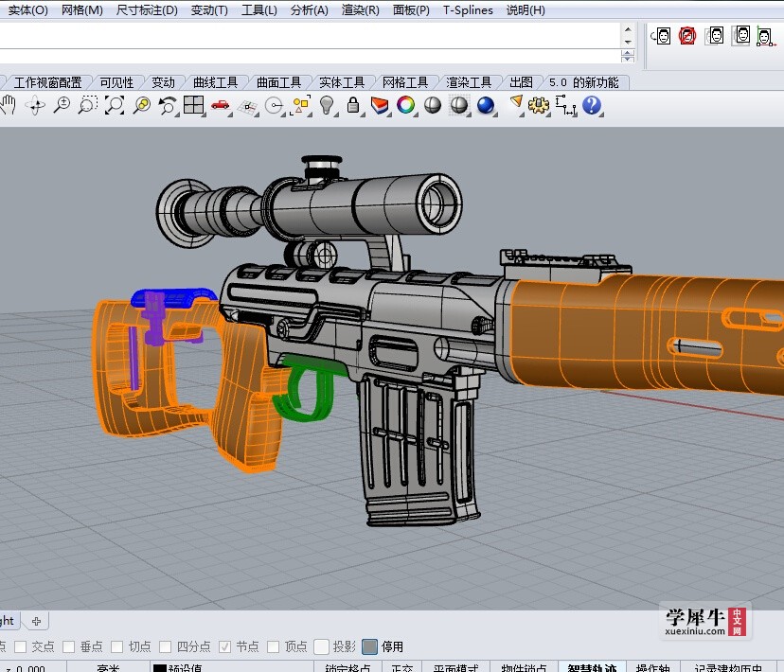
Task: Toggle 锁定格点 grid snap in status bar
Action: tap(347, 667)
